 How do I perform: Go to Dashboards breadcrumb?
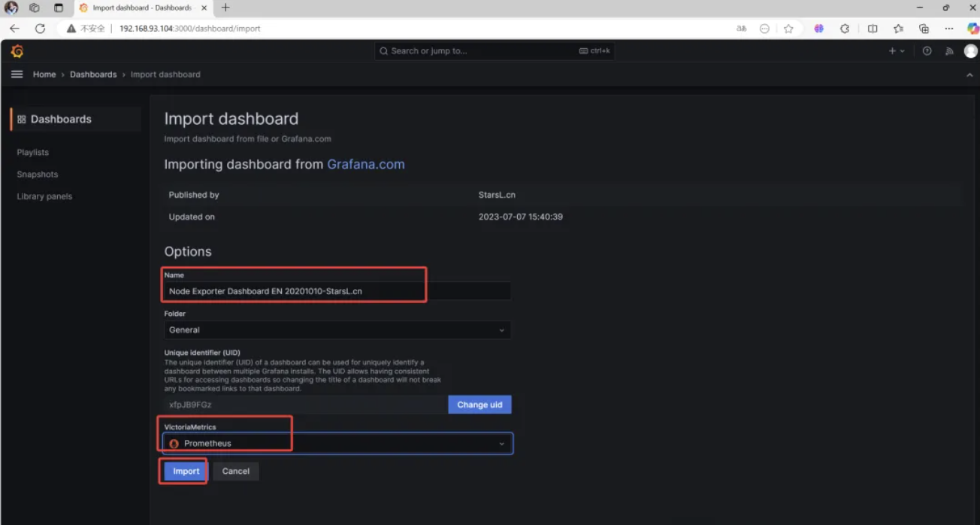(x=93, y=74)
